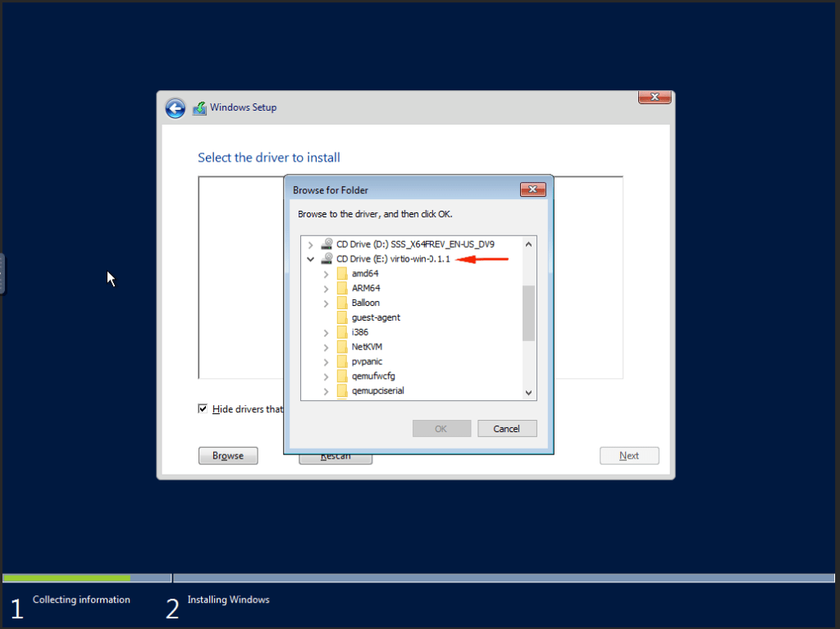Image resolution: width=840 pixels, height=629 pixels.
Task: Click the CD Drive (D:) disc icon
Action: click(x=326, y=244)
